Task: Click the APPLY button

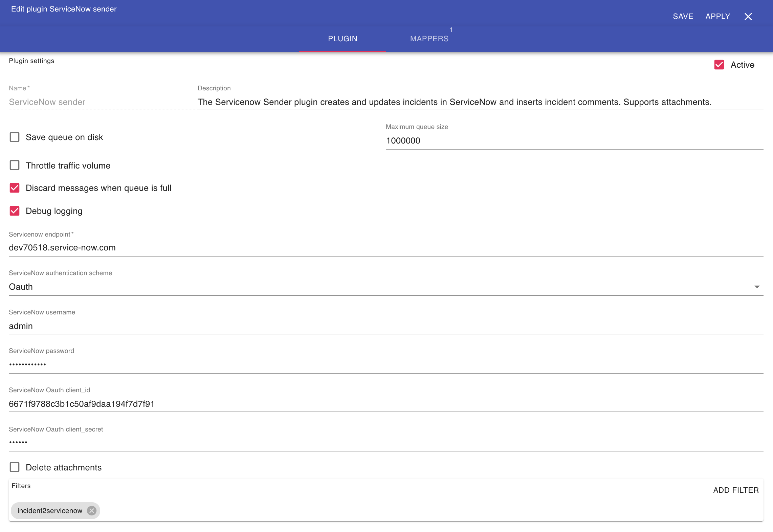Action: pos(717,17)
